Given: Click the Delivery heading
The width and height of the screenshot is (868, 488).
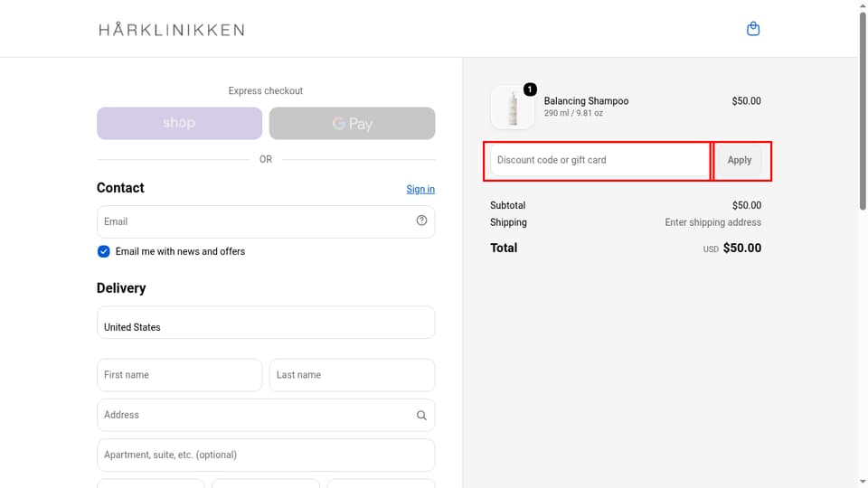Looking at the screenshot, I should point(121,288).
